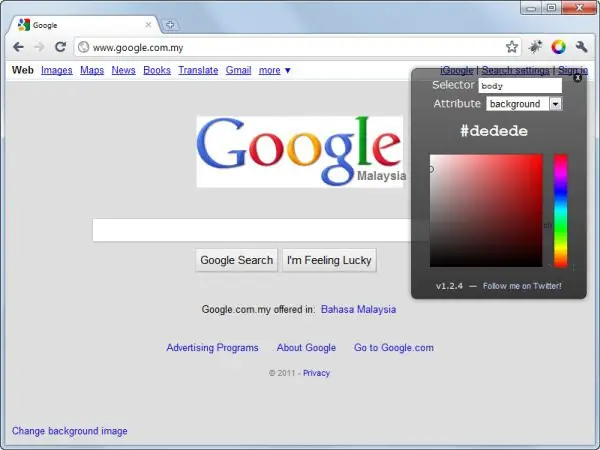Image resolution: width=600 pixels, height=450 pixels.
Task: Open the Maps link
Action: point(92,70)
